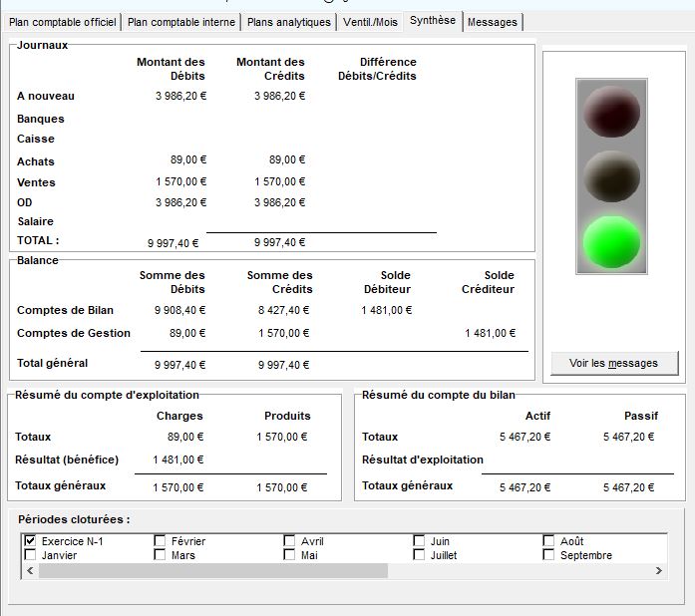The width and height of the screenshot is (695, 616).
Task: Select the Ventil./Mois tab
Action: [369, 22]
